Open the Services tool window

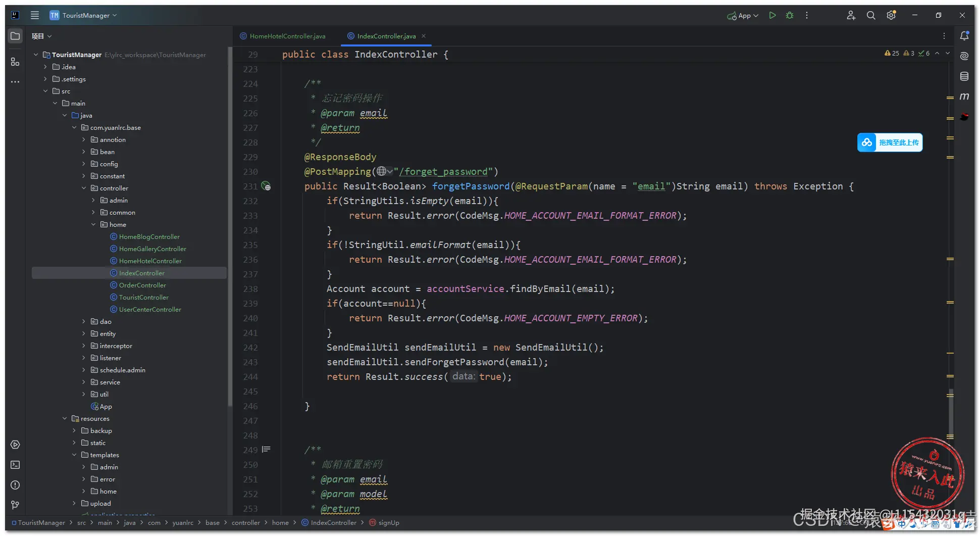(x=15, y=445)
